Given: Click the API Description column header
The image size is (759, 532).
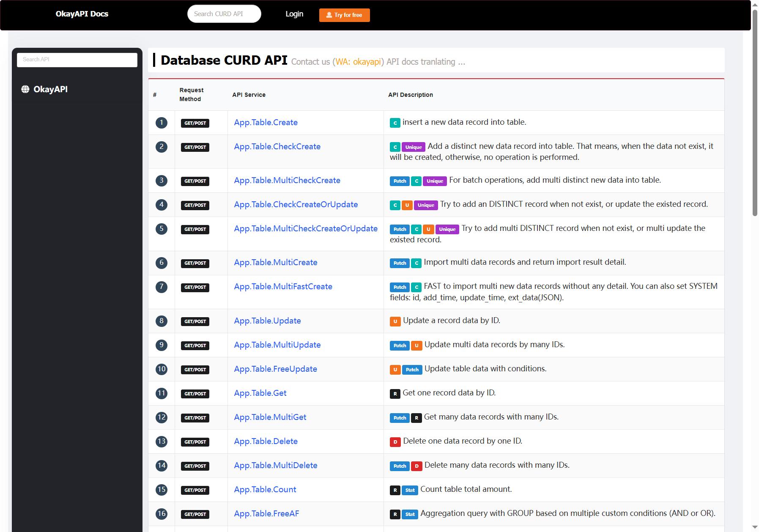Looking at the screenshot, I should click(411, 95).
